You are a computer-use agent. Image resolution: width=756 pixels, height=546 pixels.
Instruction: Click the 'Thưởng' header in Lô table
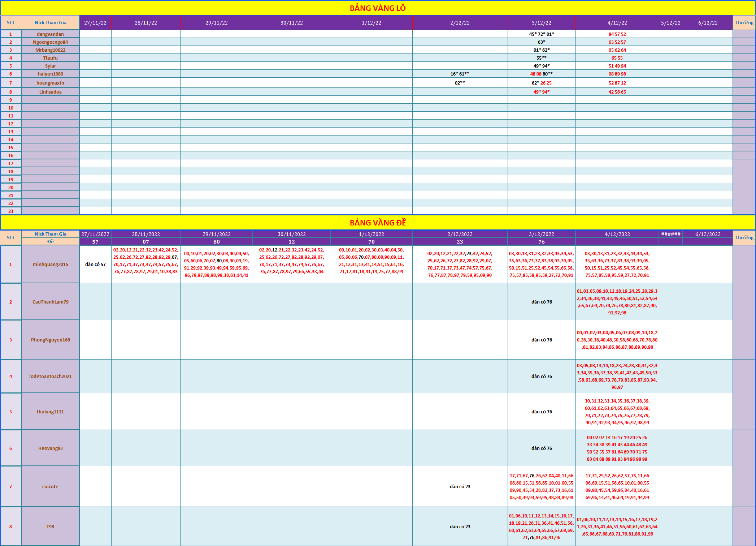pos(744,23)
